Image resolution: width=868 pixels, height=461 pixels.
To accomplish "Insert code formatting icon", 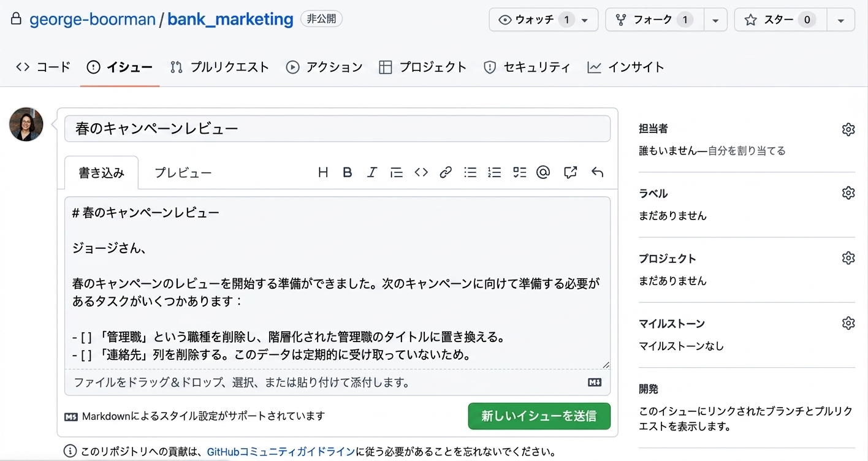I will coord(421,172).
